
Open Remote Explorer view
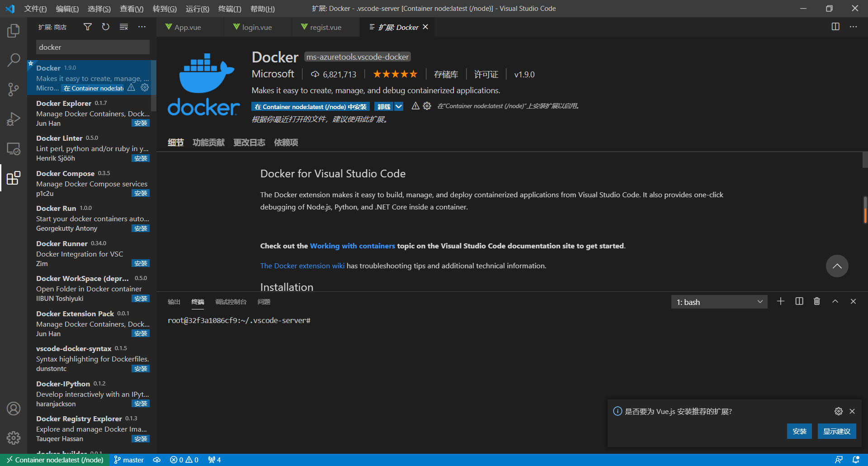coord(14,148)
